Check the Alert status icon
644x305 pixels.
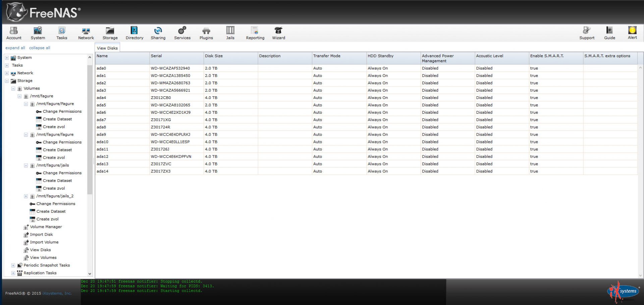tap(632, 33)
